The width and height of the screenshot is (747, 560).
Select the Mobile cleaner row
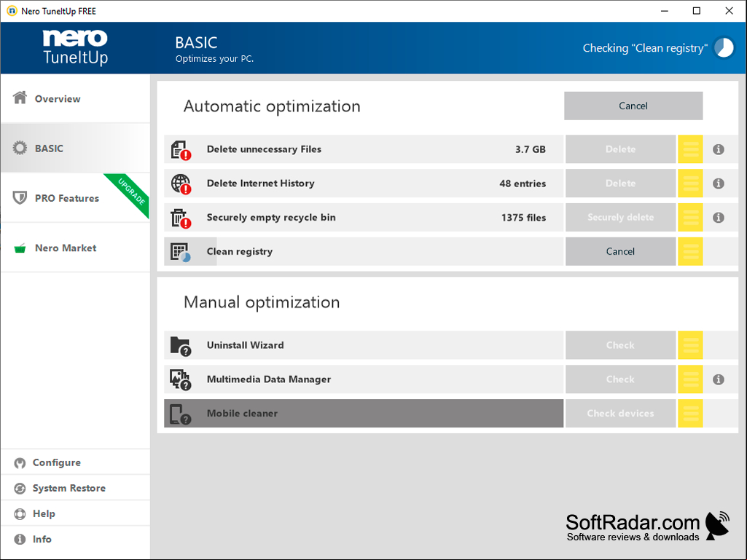click(364, 414)
